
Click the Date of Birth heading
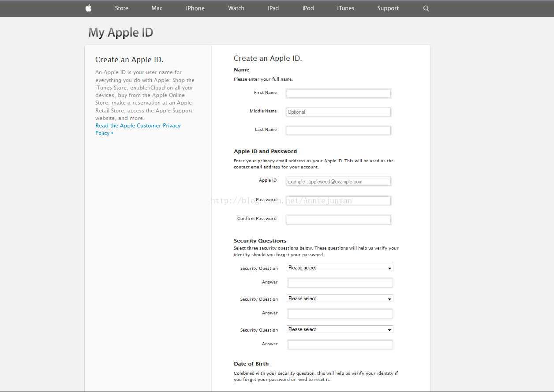click(251, 364)
